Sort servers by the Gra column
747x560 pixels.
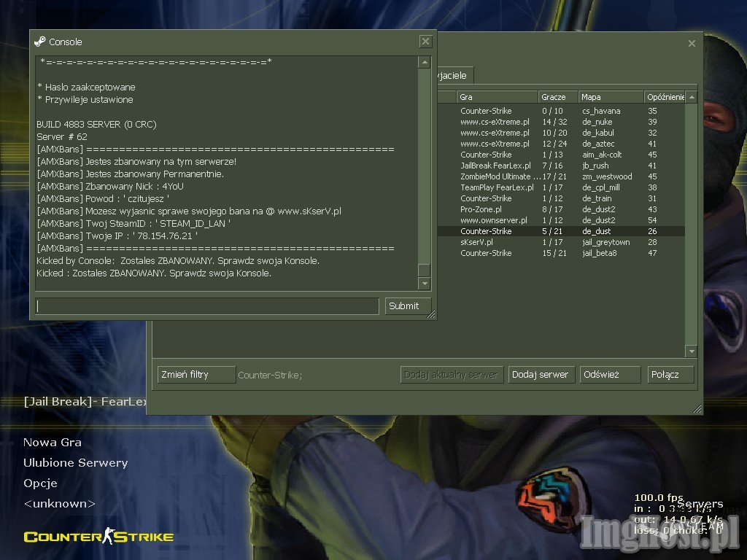click(498, 97)
